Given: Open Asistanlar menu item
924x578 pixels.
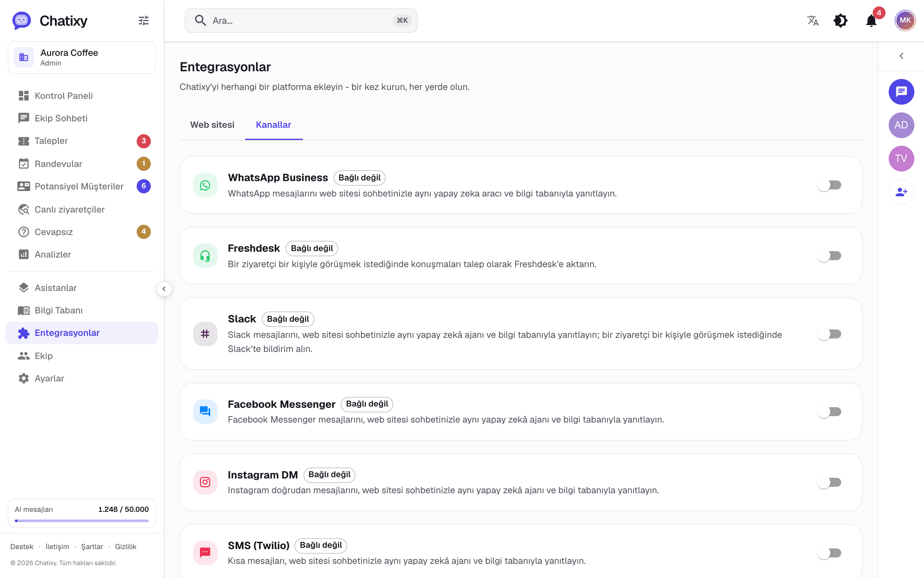Looking at the screenshot, I should pyautogui.click(x=82, y=287).
